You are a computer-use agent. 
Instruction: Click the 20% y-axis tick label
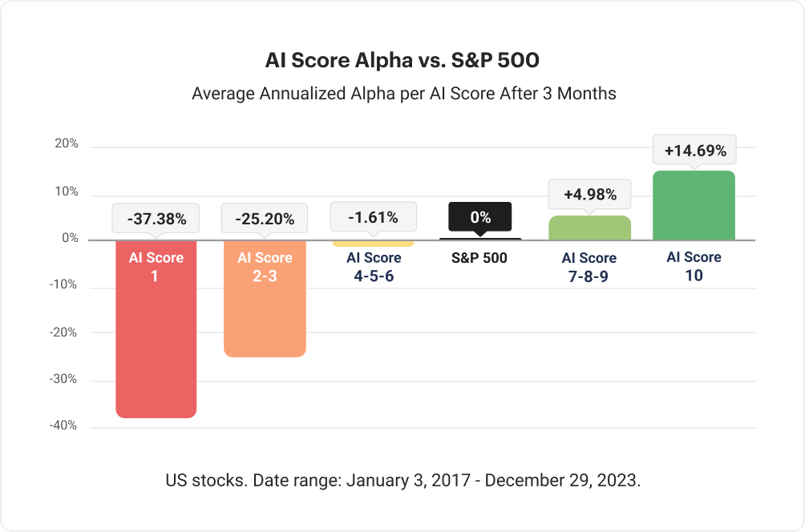pyautogui.click(x=67, y=144)
